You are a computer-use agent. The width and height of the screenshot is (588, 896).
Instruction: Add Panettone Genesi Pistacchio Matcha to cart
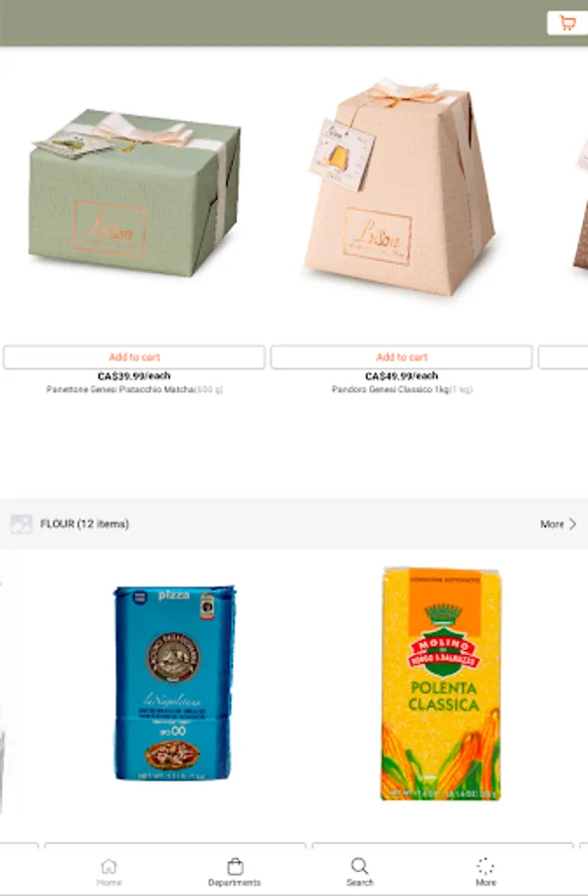(x=134, y=357)
